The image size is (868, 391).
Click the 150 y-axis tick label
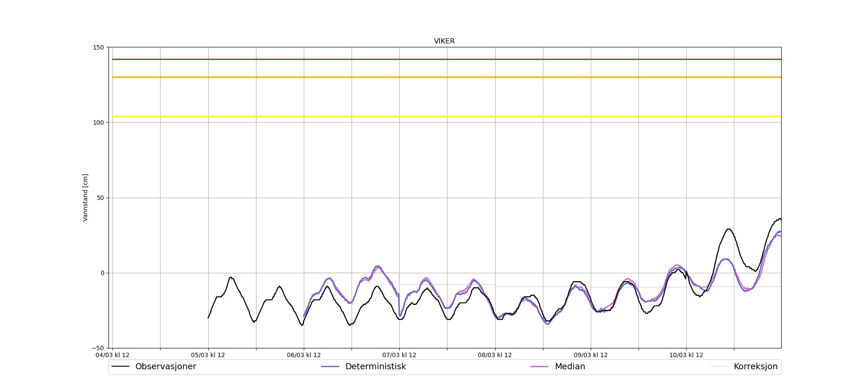tap(99, 47)
